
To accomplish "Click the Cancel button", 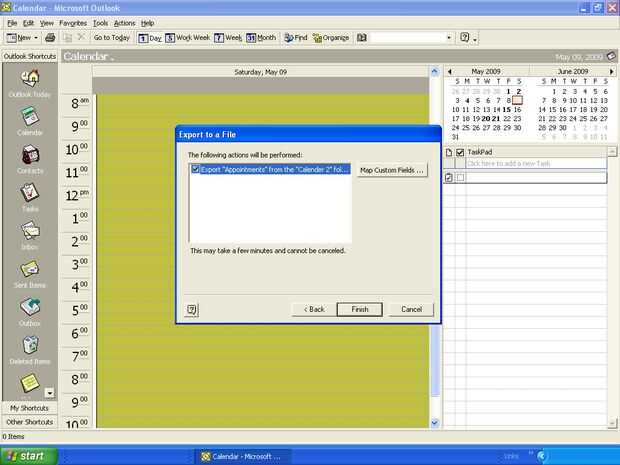I will coord(411,310).
